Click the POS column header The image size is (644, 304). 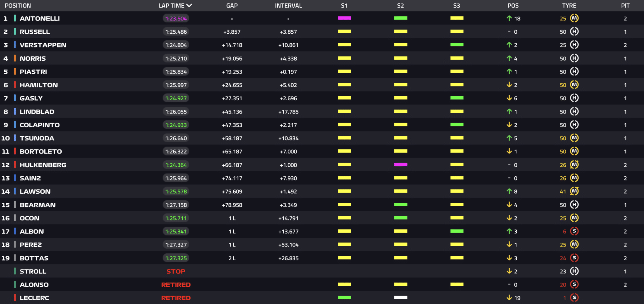click(x=513, y=6)
